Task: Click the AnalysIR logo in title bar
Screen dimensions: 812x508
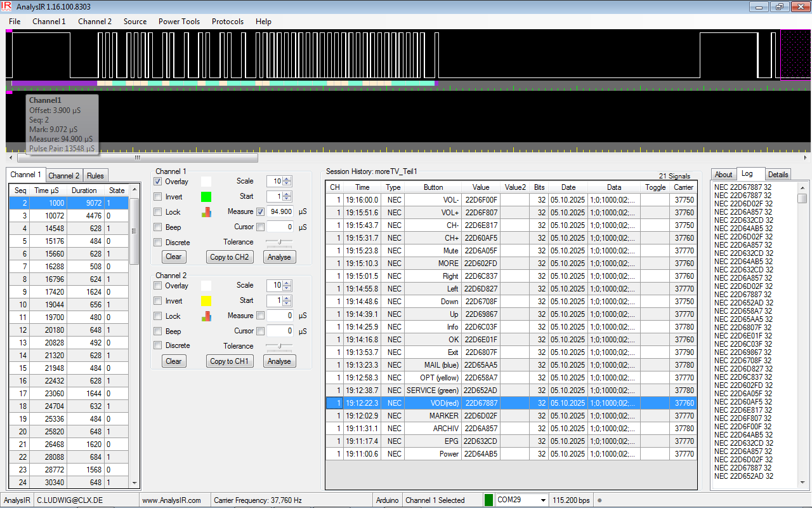Action: tap(7, 6)
